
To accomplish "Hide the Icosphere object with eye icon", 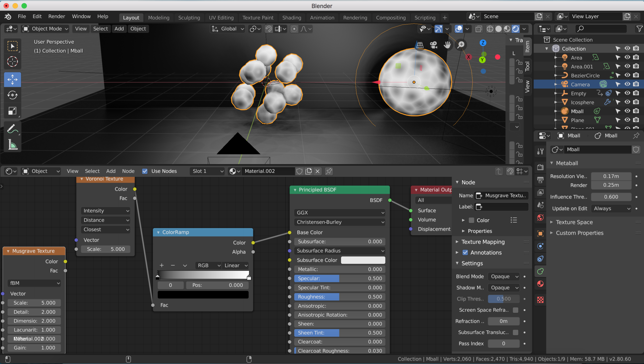I will (x=627, y=102).
